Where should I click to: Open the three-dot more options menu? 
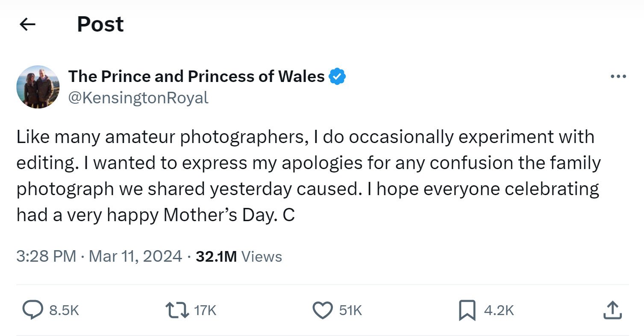(x=618, y=77)
